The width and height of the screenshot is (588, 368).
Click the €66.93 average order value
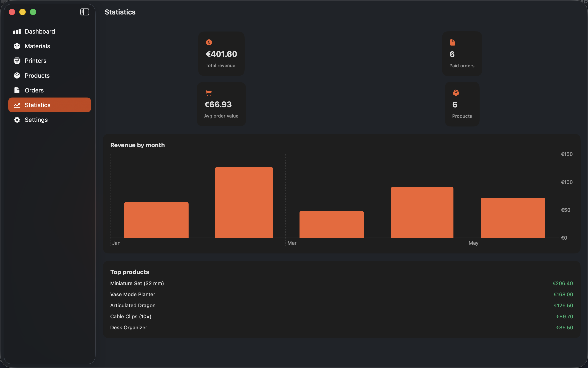[218, 104]
